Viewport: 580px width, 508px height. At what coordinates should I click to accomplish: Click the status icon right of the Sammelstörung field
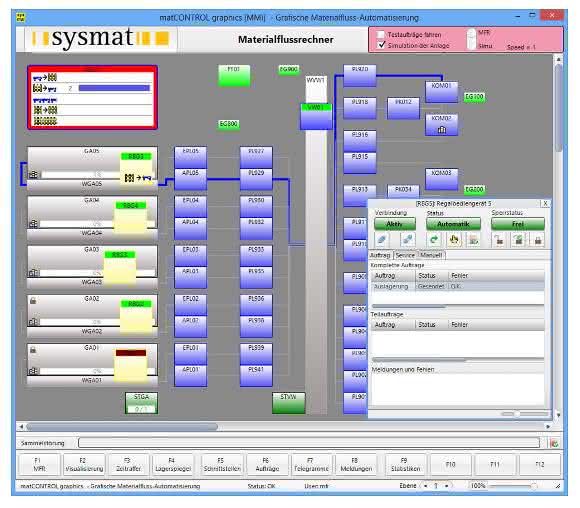[554, 443]
